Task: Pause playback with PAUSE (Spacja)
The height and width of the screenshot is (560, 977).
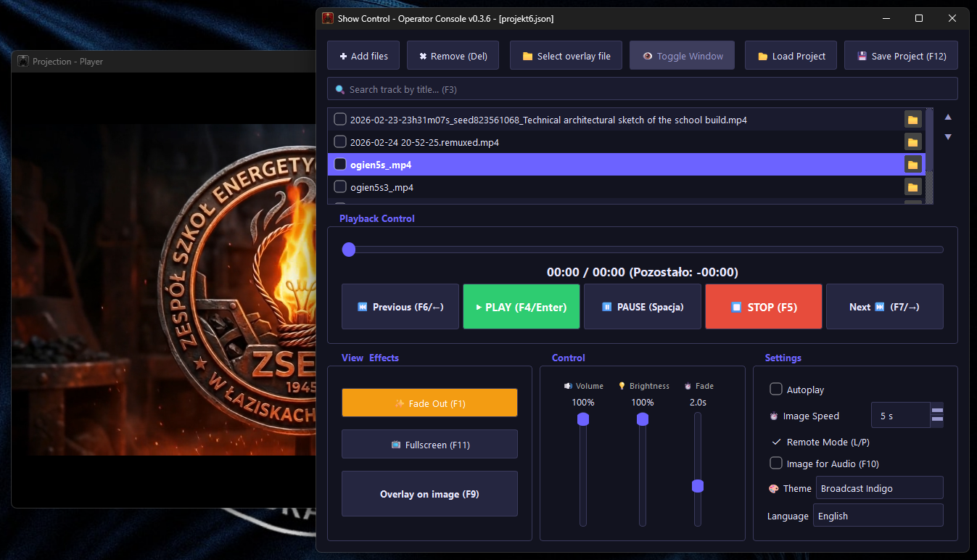Action: point(643,307)
